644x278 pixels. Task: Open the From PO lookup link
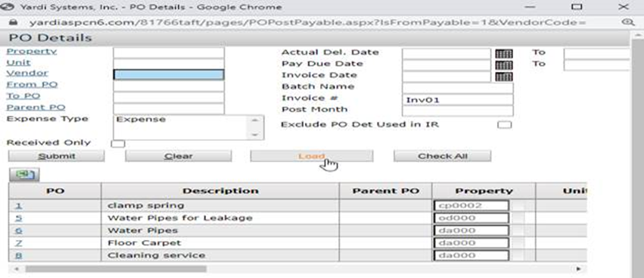32,85
